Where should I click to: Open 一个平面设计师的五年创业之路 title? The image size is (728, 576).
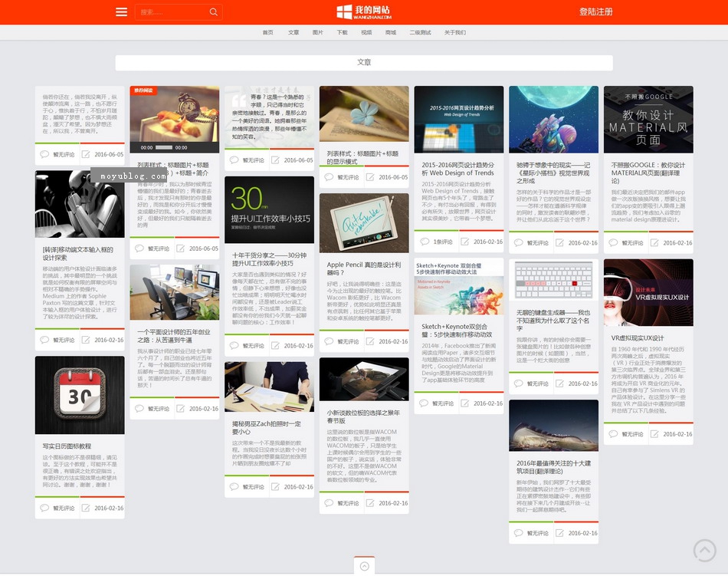[x=174, y=336]
